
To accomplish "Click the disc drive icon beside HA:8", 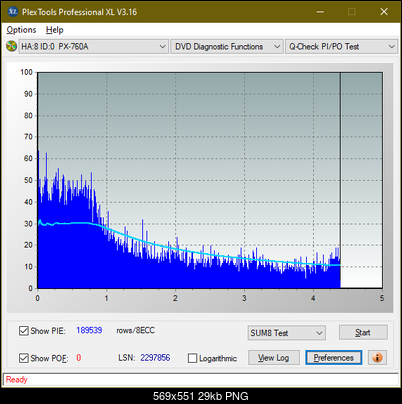I will pos(11,46).
